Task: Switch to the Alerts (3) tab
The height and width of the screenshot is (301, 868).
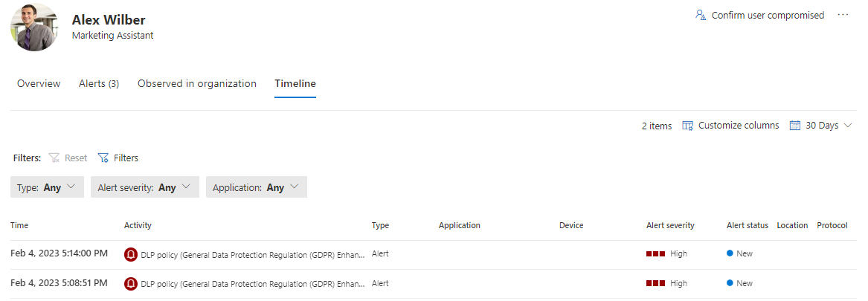Action: click(x=99, y=83)
